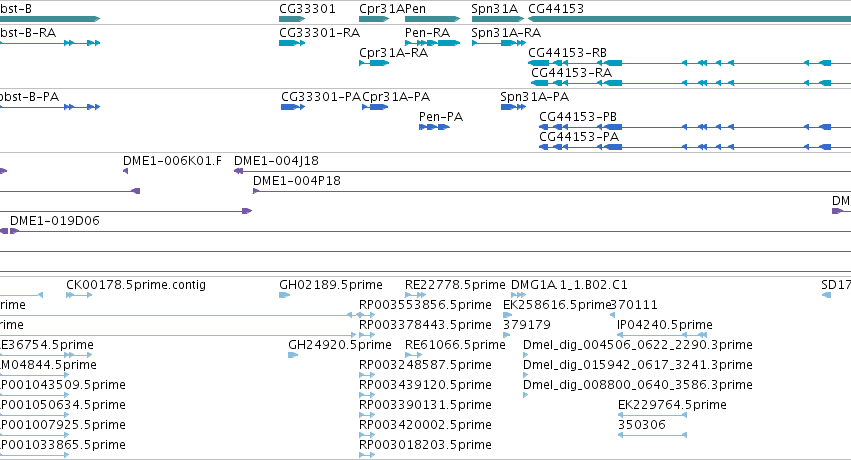The width and height of the screenshot is (851, 460).
Task: Select the RP003553856.5prime EST label
Action: (425, 305)
